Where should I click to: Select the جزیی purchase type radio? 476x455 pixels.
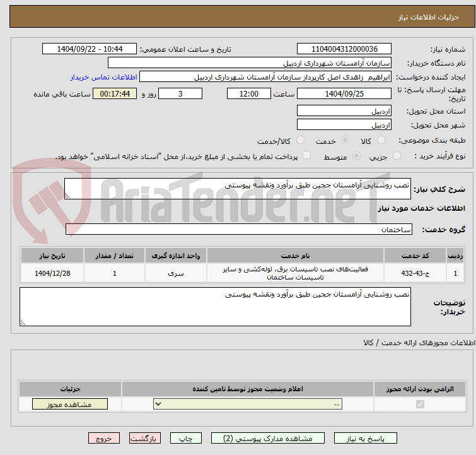pyautogui.click(x=397, y=156)
